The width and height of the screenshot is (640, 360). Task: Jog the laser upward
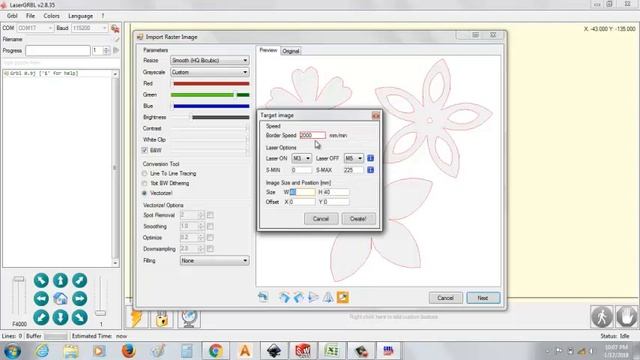[60, 280]
